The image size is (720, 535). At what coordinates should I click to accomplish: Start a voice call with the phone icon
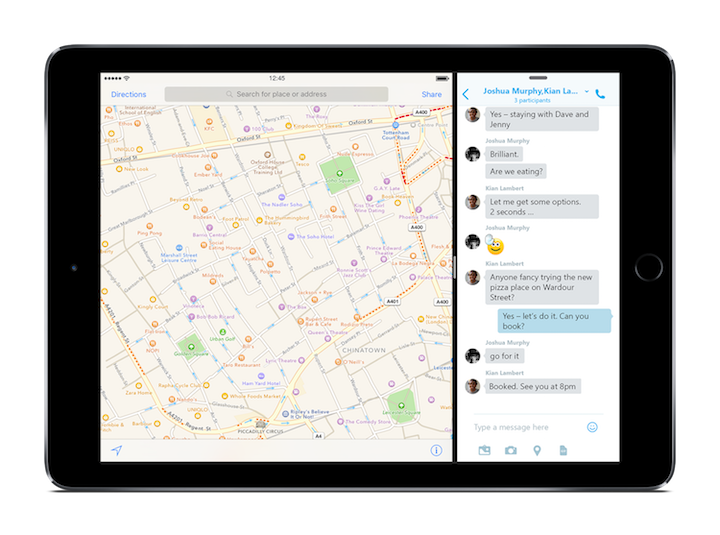pyautogui.click(x=600, y=94)
